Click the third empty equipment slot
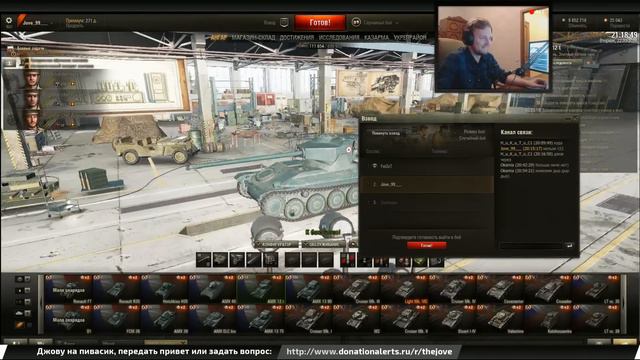This screenshot has width=640, height=360. 326,260
